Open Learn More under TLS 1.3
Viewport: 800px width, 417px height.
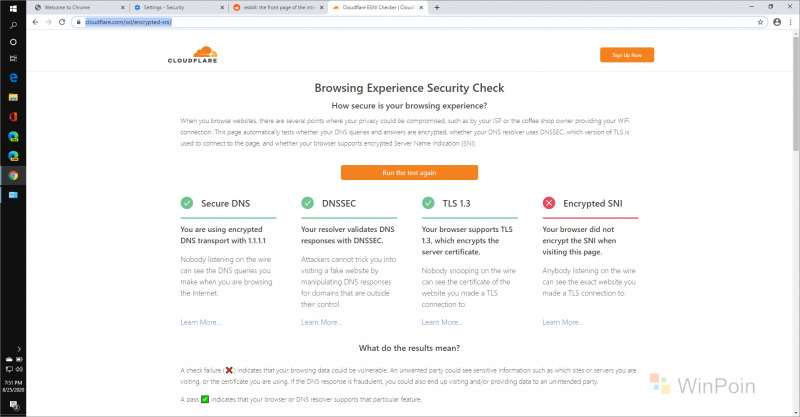click(x=442, y=322)
